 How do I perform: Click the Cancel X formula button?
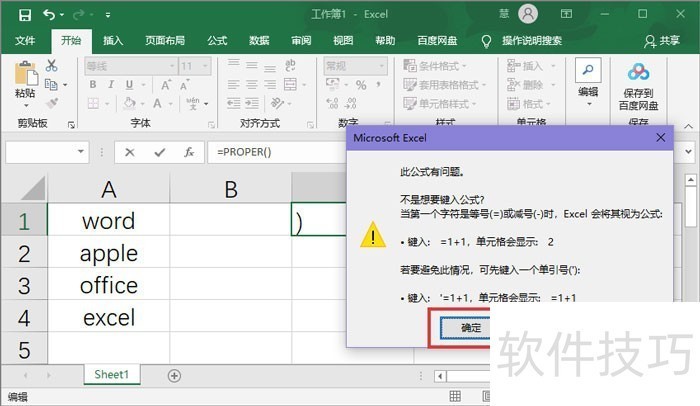click(129, 152)
